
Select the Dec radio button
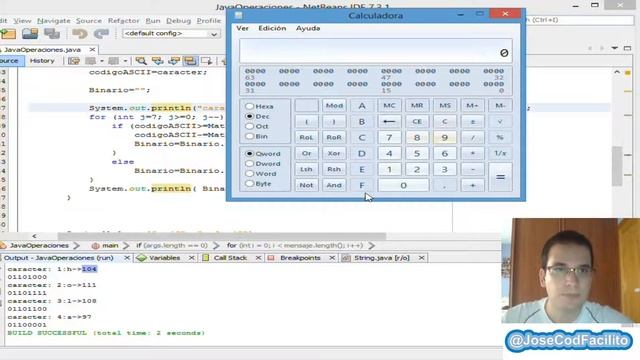click(249, 116)
